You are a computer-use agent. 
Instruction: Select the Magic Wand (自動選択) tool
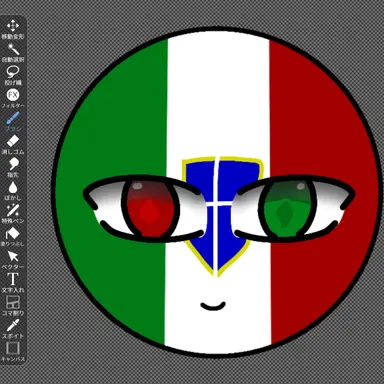click(13, 53)
